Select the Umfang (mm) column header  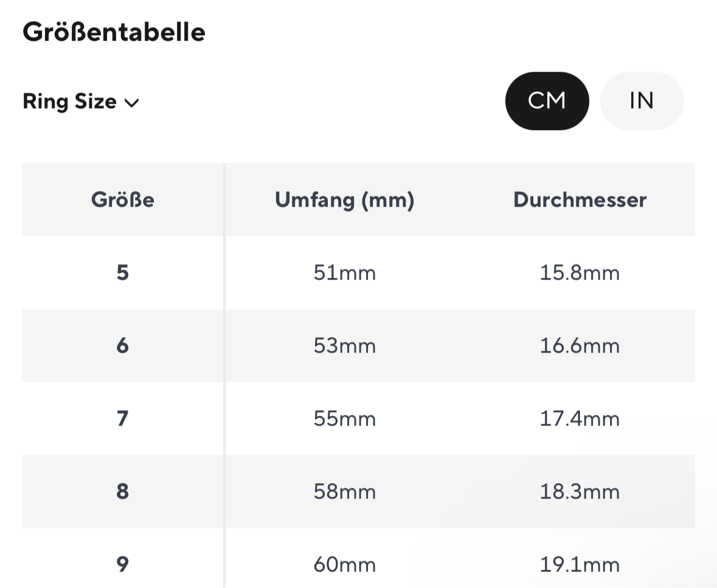[x=345, y=200]
